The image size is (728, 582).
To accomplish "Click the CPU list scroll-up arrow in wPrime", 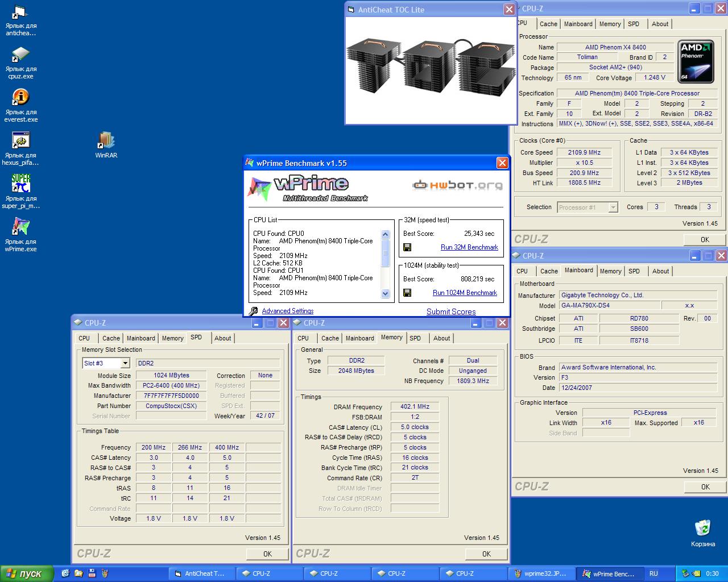I will click(385, 234).
